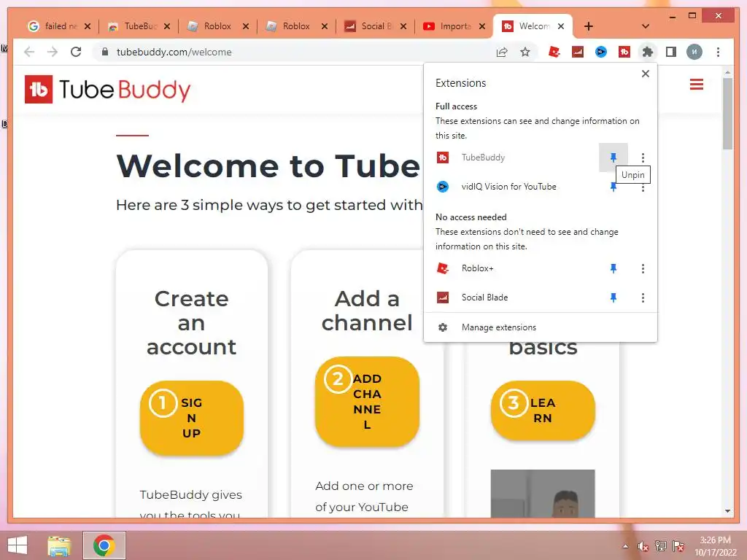Viewport: 747px width, 560px height.
Task: Click the scrollbar down arrow
Action: click(x=727, y=511)
